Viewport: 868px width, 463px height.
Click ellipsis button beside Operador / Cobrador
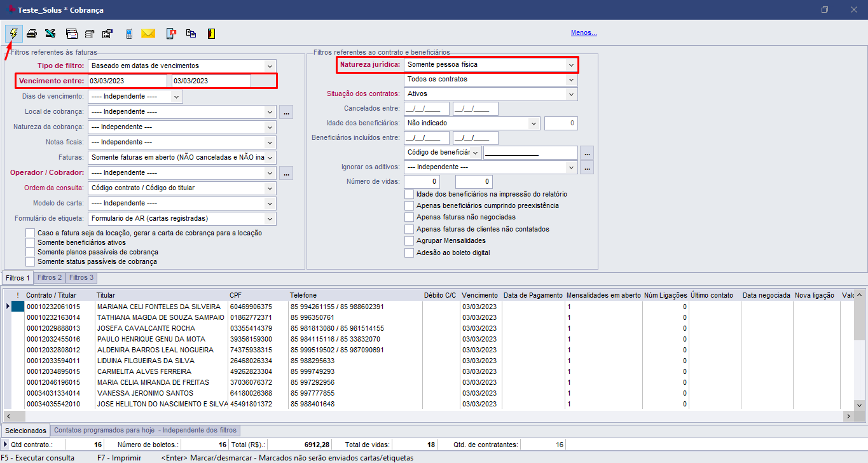pos(286,173)
